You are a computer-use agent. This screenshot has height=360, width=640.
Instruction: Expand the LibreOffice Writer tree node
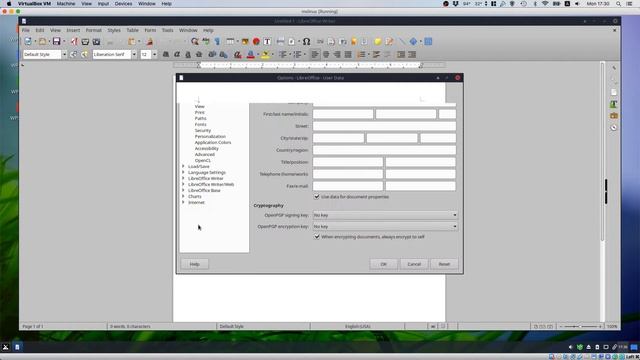pos(183,178)
